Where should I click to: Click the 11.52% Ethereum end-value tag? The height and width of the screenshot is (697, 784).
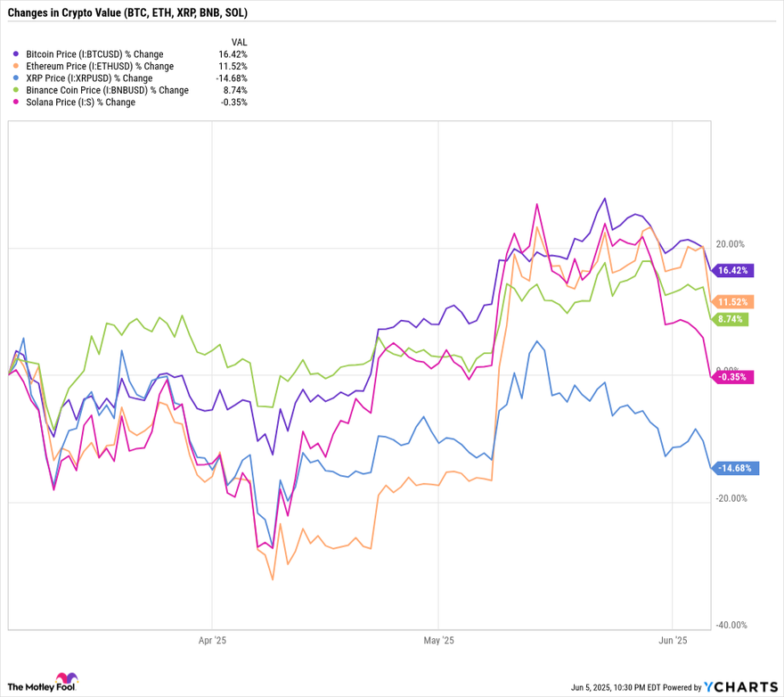click(732, 302)
